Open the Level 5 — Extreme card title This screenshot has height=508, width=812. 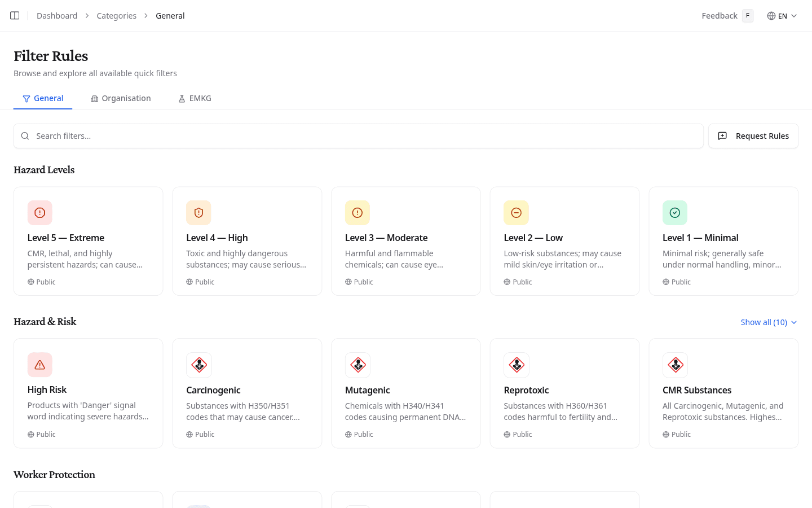click(66, 238)
